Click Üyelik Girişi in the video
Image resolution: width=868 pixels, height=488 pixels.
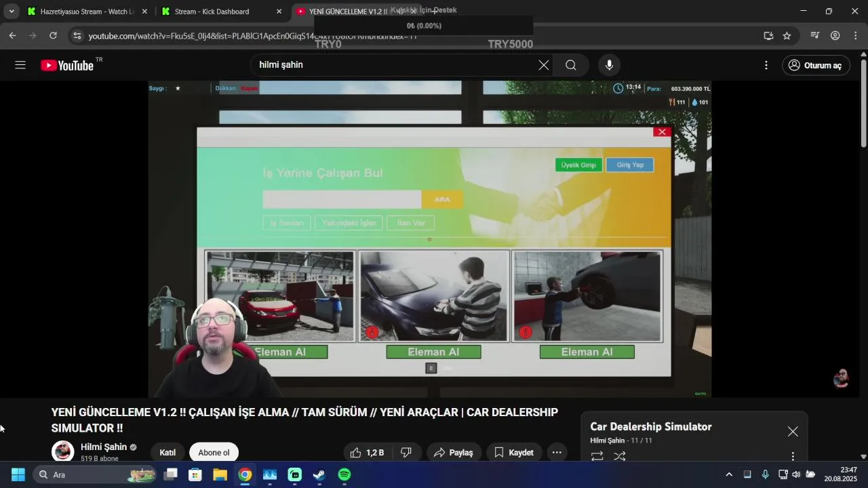[x=578, y=165]
